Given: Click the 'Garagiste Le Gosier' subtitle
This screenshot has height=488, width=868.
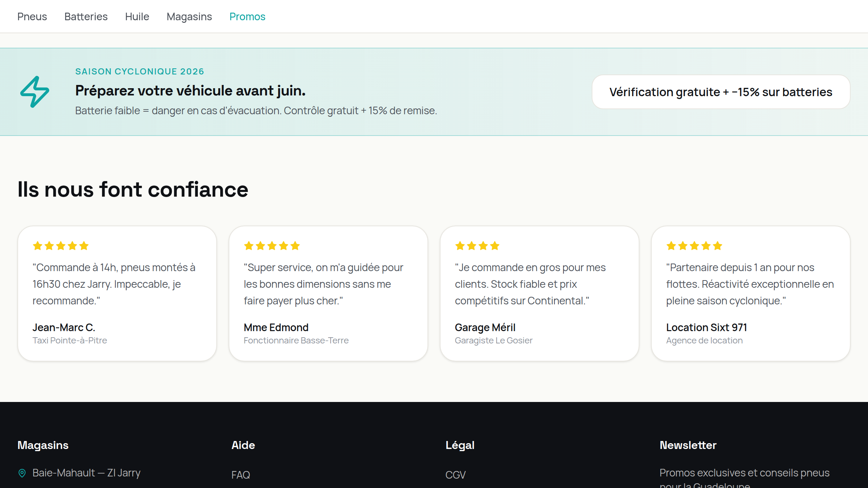Looking at the screenshot, I should tap(494, 341).
